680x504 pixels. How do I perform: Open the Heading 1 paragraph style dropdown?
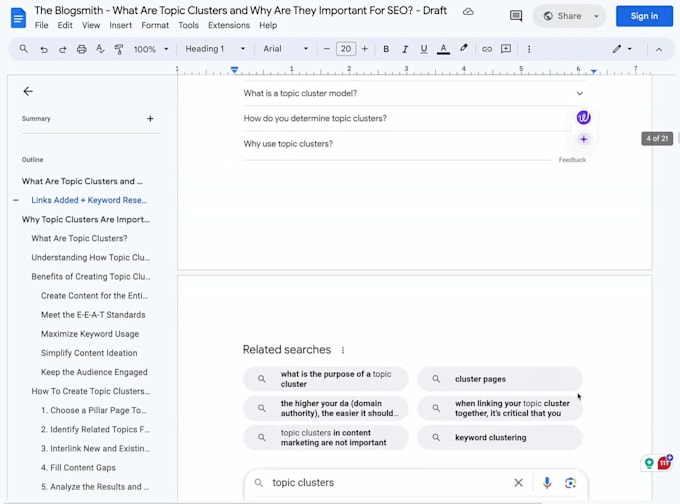(x=215, y=49)
